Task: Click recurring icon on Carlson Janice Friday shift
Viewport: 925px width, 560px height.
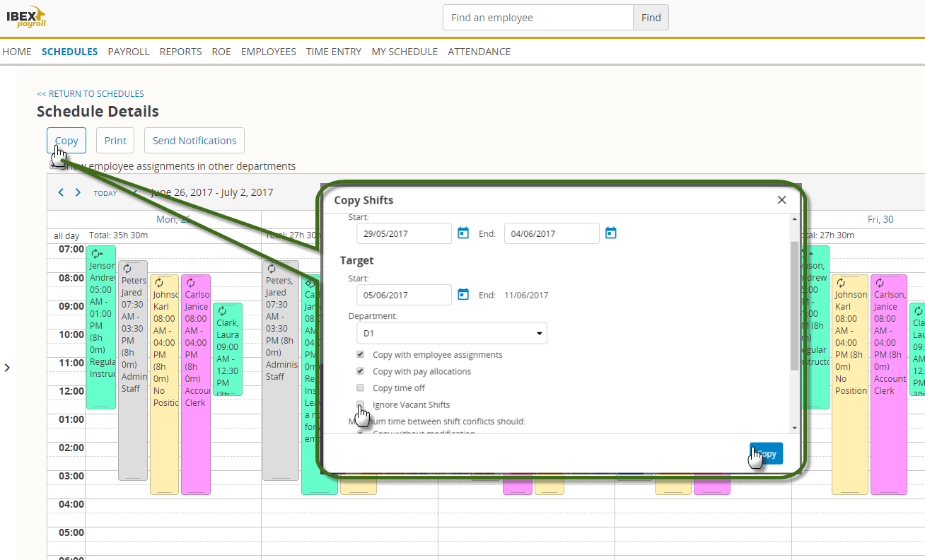Action: 880,282
